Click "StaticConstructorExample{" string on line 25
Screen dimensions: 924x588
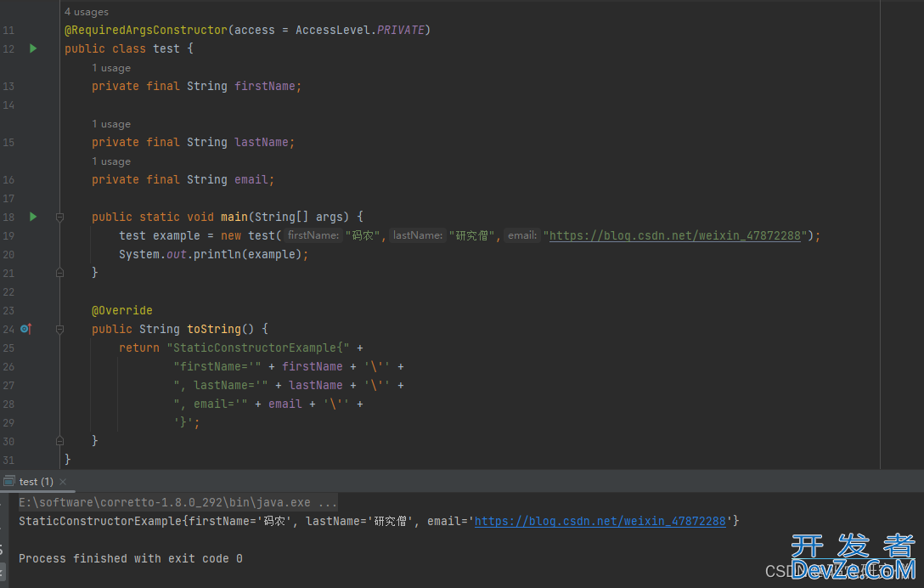(258, 348)
